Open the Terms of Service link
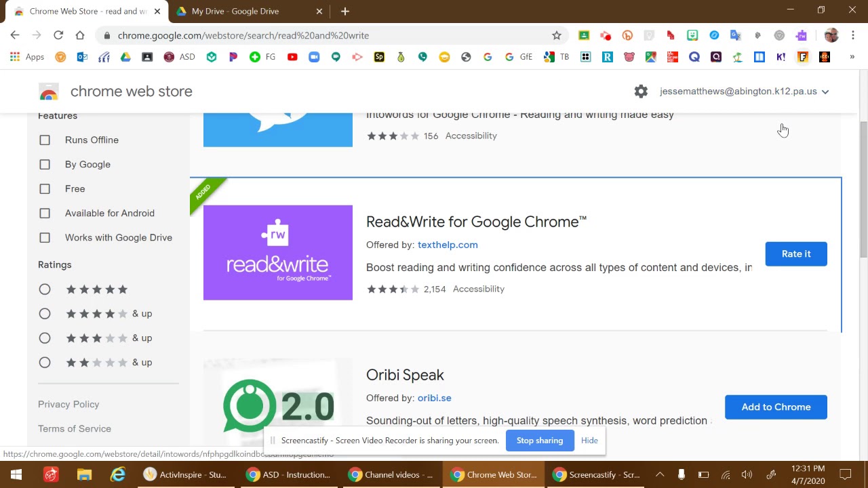The width and height of the screenshot is (868, 488). 75,428
